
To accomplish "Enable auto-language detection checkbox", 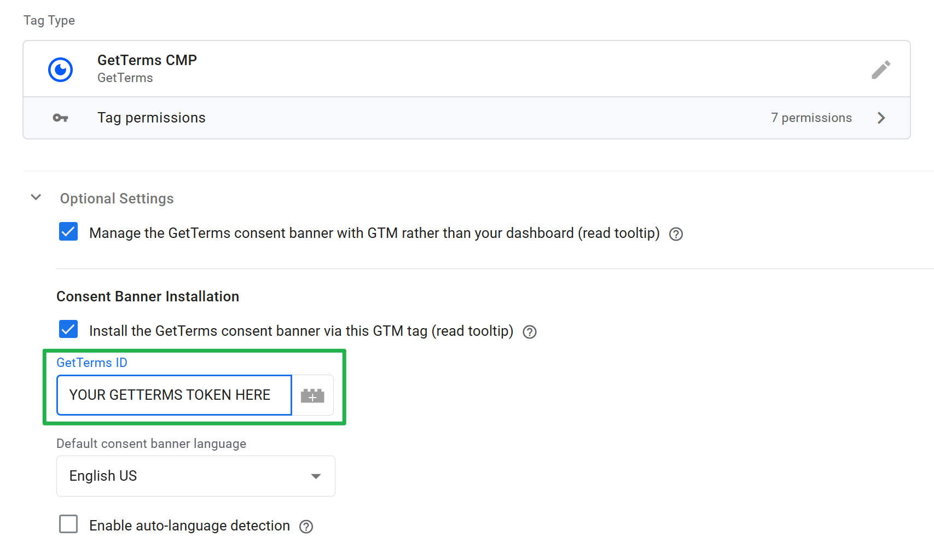I will point(68,524).
